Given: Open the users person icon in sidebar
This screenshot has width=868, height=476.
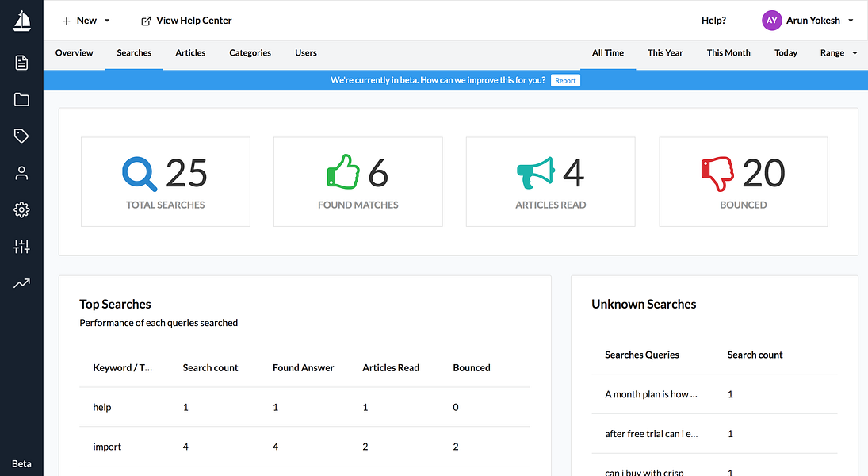Looking at the screenshot, I should 21,173.
